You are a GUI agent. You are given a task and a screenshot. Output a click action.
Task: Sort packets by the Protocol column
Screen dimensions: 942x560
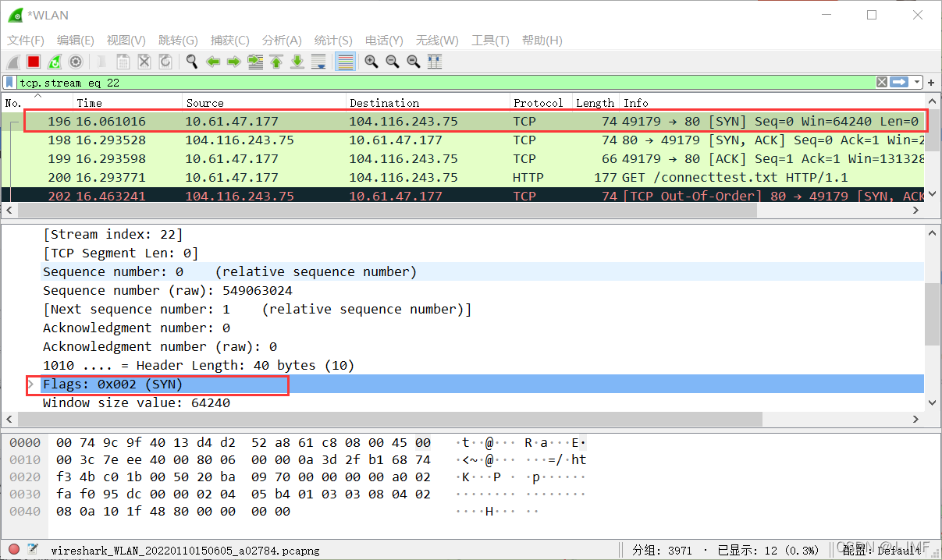coord(538,103)
